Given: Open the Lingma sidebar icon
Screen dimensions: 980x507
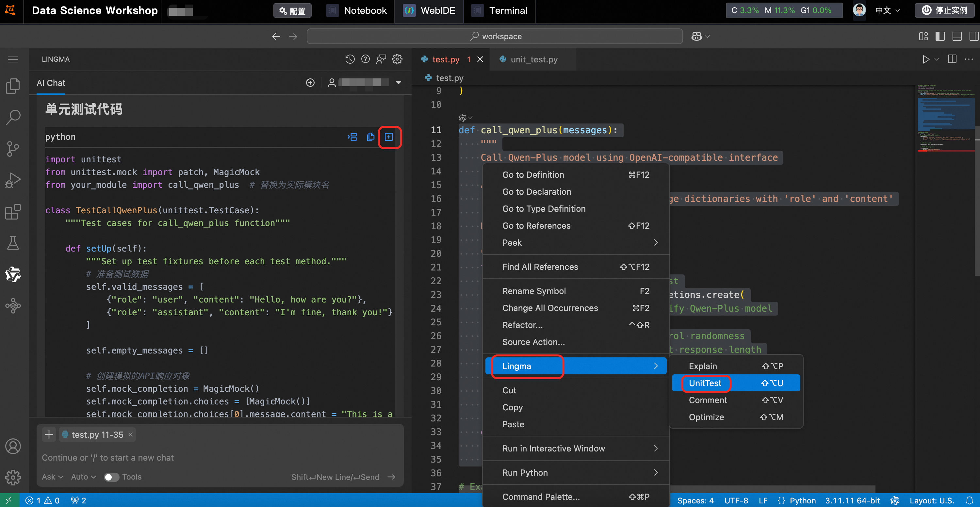Looking at the screenshot, I should tap(13, 274).
